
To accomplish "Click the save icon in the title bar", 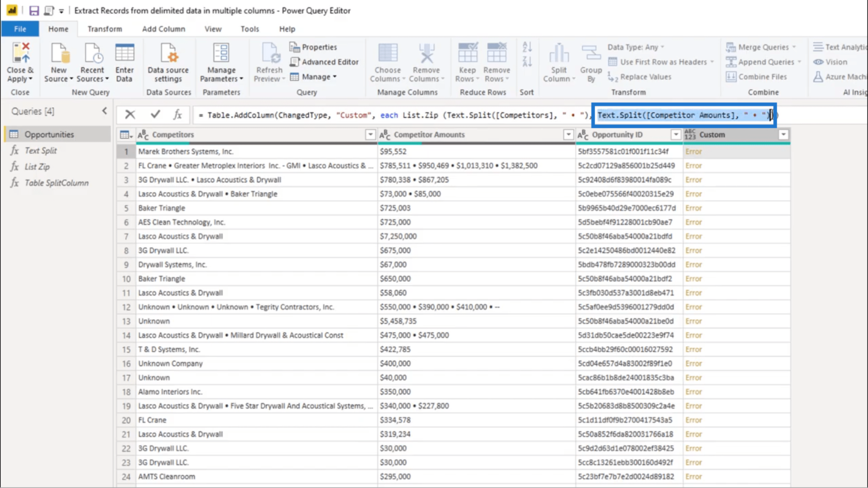I will [x=34, y=10].
